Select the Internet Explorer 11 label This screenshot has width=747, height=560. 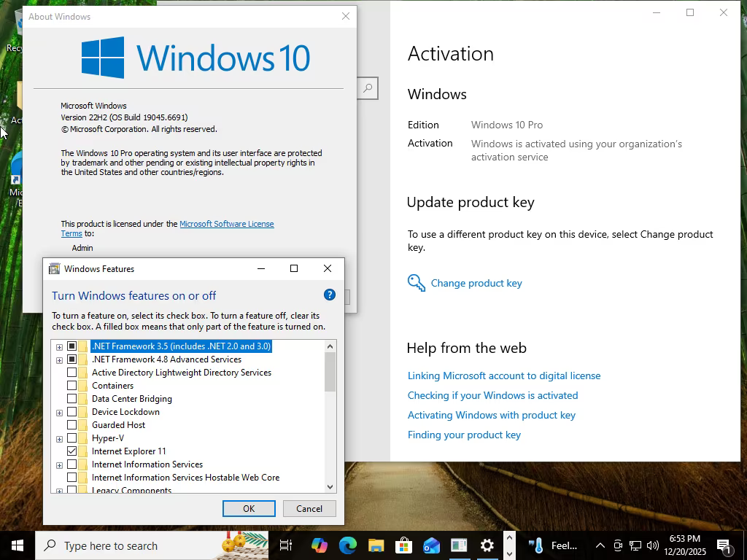(128, 451)
